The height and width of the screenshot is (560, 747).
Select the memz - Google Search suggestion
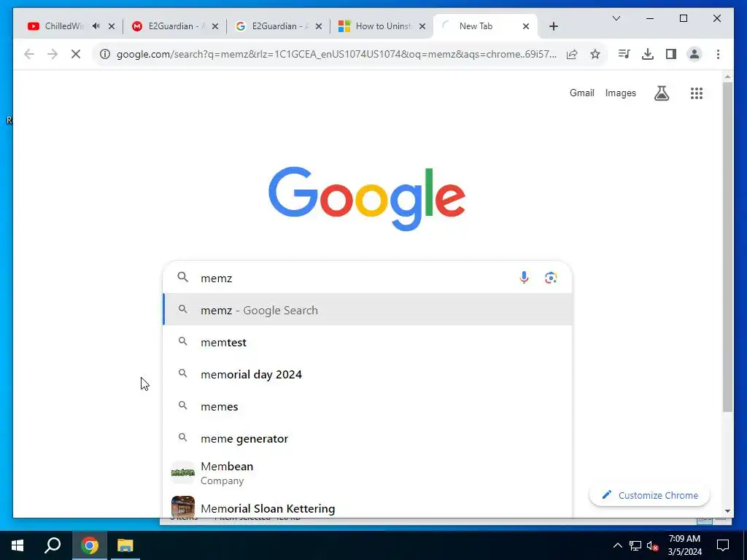coord(368,310)
